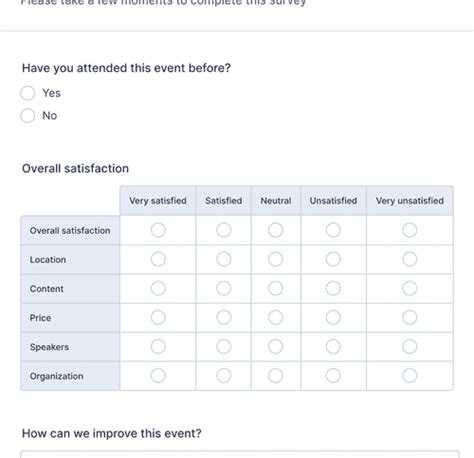Set Price rating to Very unsatisfied
The height and width of the screenshot is (458, 474).
pyautogui.click(x=410, y=317)
